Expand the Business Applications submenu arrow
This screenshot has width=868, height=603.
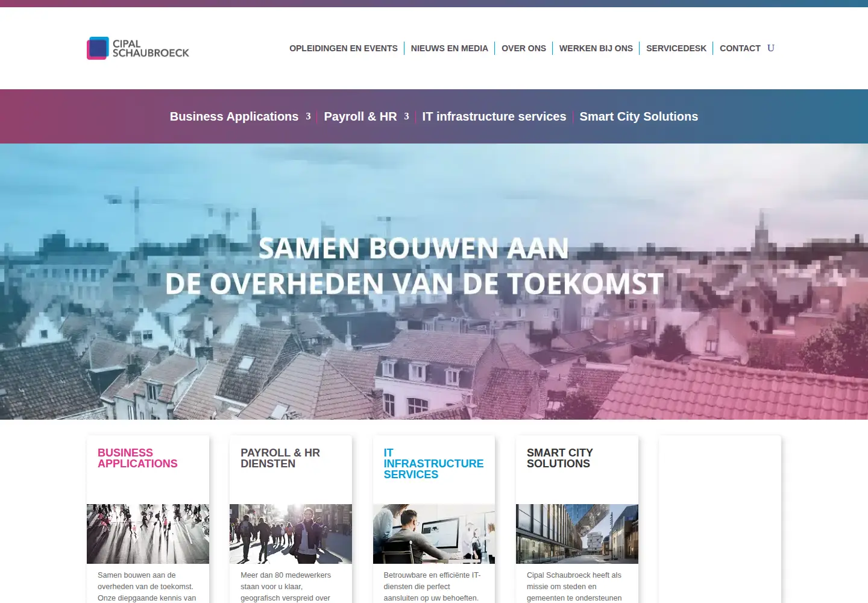coord(308,116)
